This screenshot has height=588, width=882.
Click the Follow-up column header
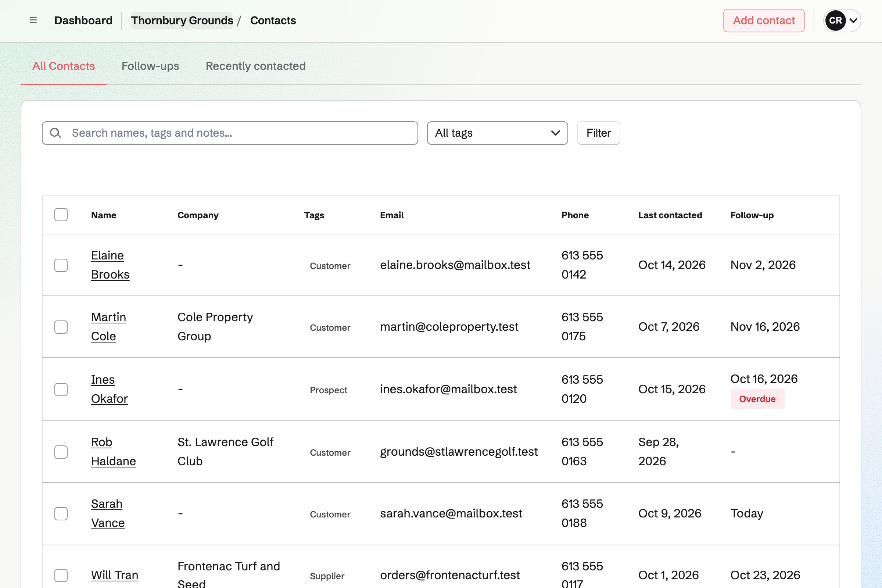[752, 215]
